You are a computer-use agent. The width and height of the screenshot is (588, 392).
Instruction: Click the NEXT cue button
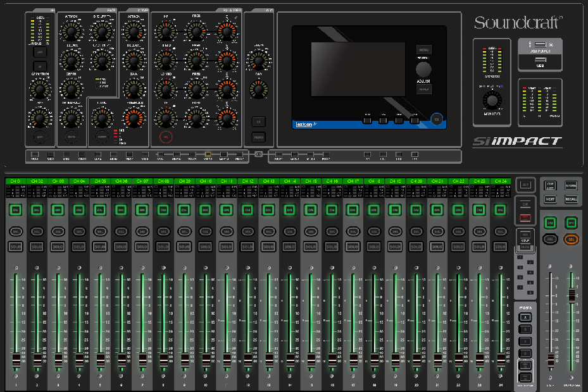pyautogui.click(x=550, y=199)
